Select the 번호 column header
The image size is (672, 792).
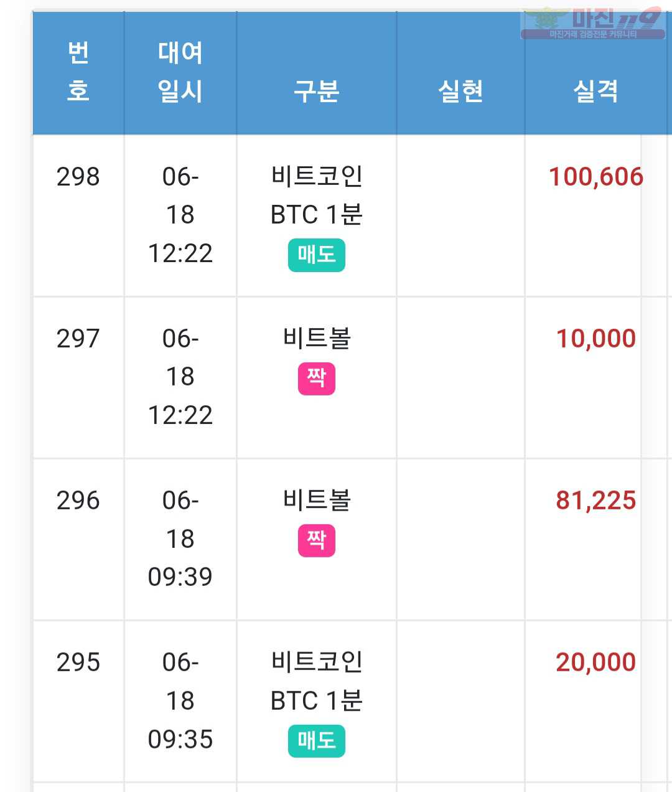point(78,72)
